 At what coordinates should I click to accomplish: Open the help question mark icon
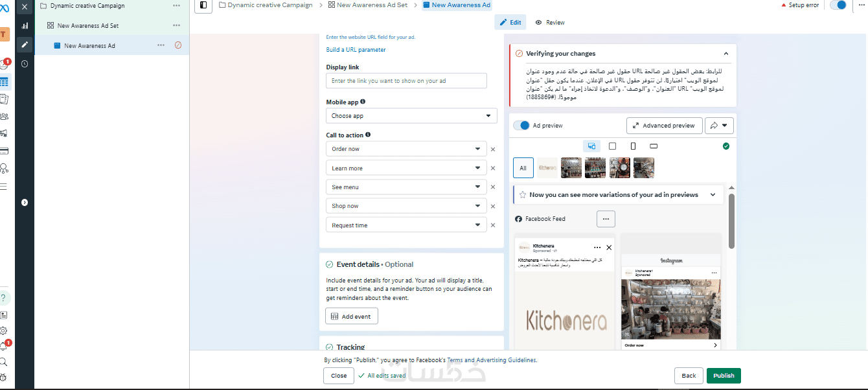click(x=3, y=298)
